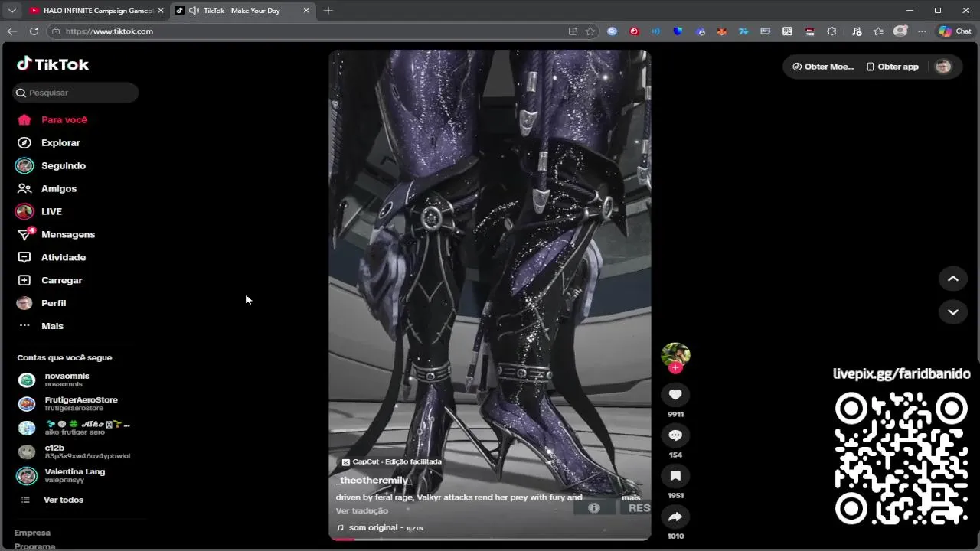Reload the page
Viewport: 980px width, 551px height.
pyautogui.click(x=34, y=31)
